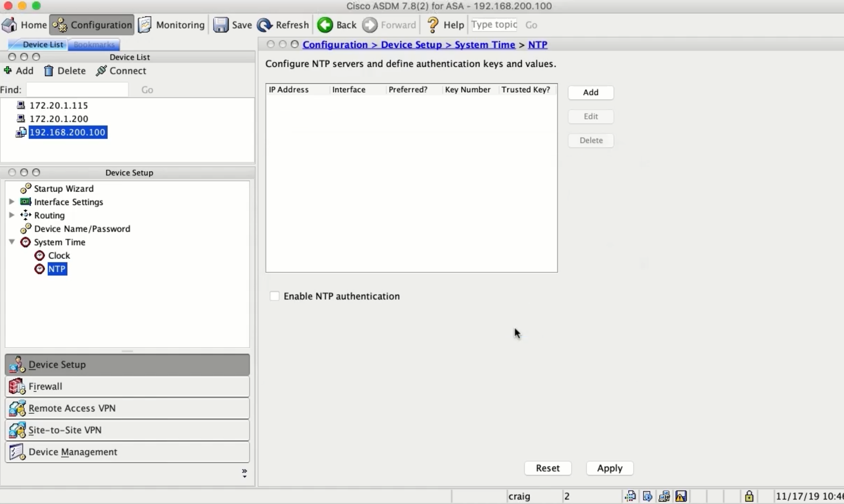844x504 pixels.
Task: Click the craig username in status bar
Action: coord(519,496)
